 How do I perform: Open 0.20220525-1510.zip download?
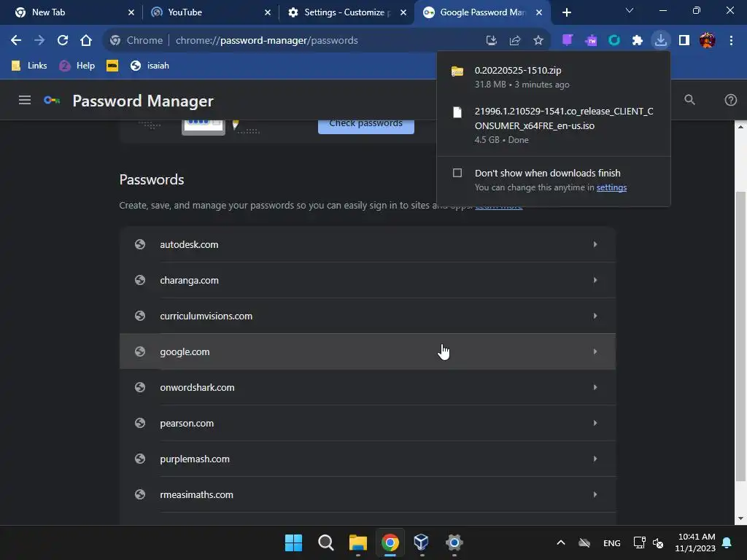point(554,77)
